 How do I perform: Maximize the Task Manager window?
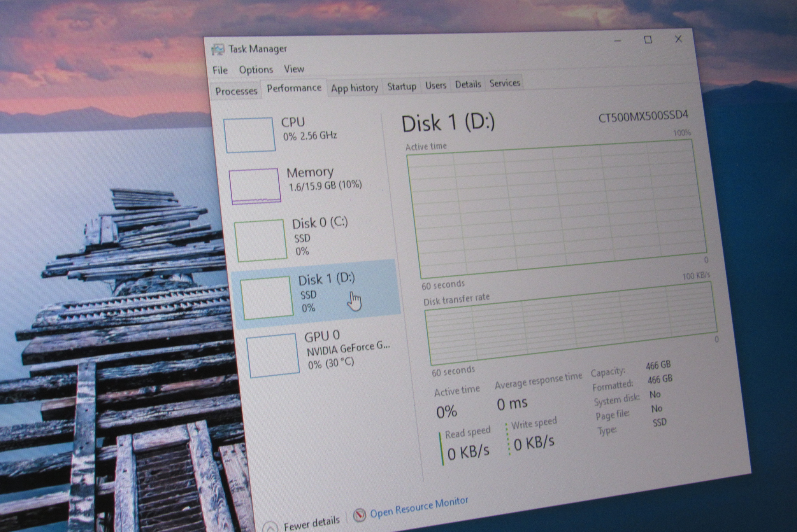pyautogui.click(x=648, y=40)
